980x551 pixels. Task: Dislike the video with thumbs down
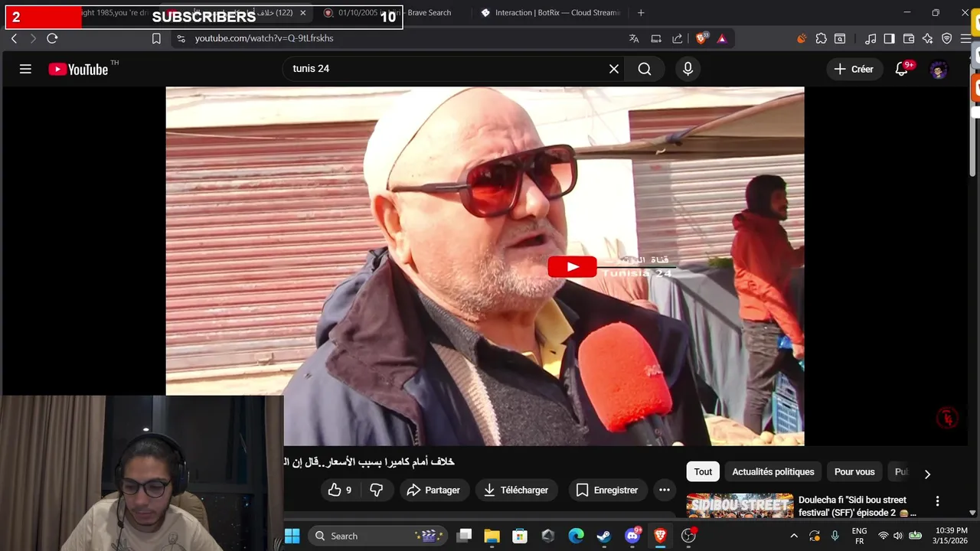coord(376,490)
